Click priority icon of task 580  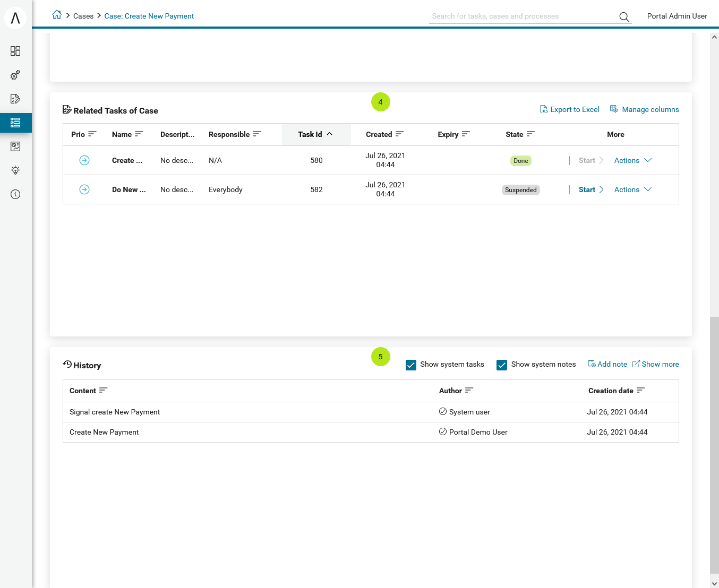pyautogui.click(x=84, y=160)
